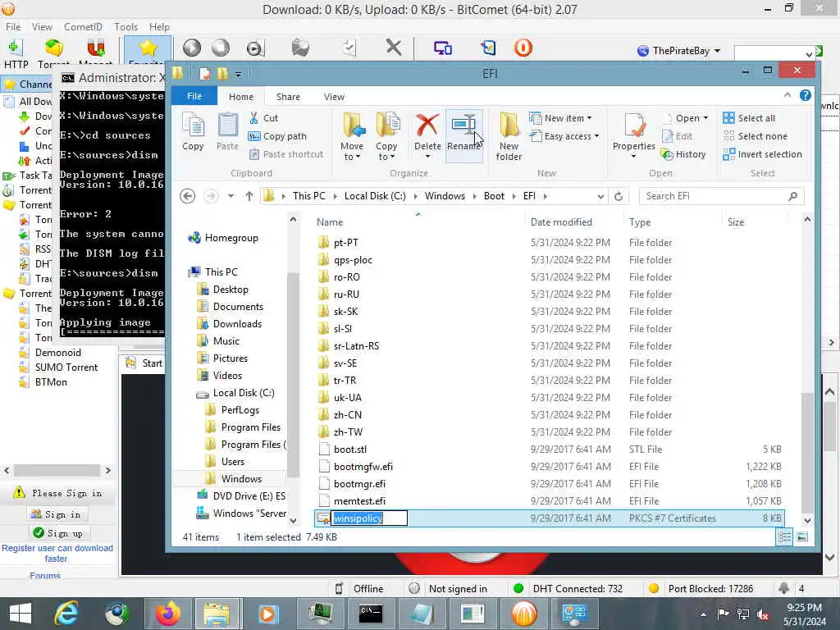Click the Explorer Back navigation arrow
The image size is (840, 630).
(187, 196)
